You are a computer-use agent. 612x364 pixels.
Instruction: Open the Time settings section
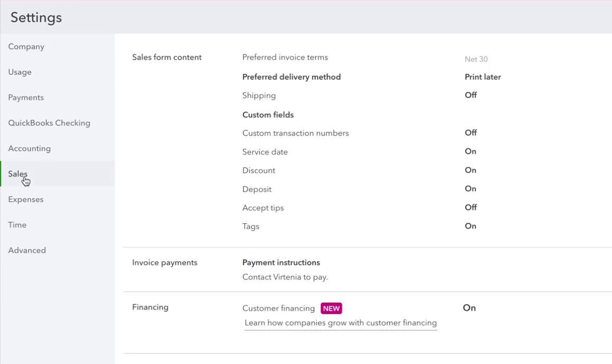[x=17, y=224]
